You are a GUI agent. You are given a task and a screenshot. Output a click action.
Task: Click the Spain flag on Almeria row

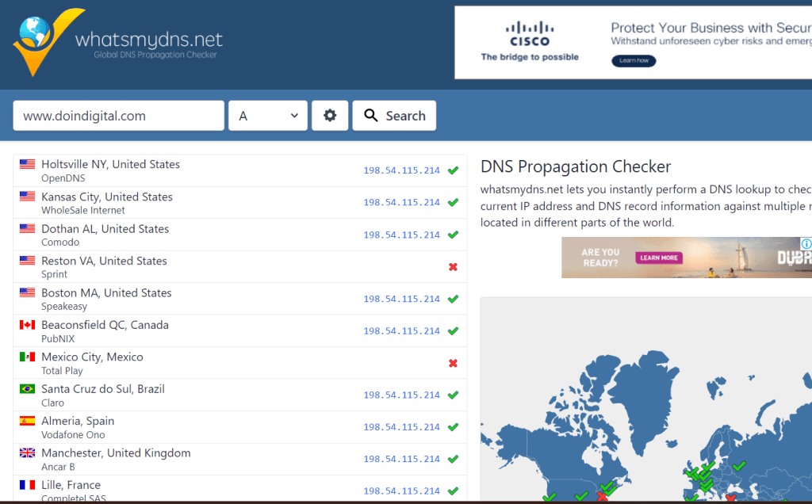pos(28,421)
